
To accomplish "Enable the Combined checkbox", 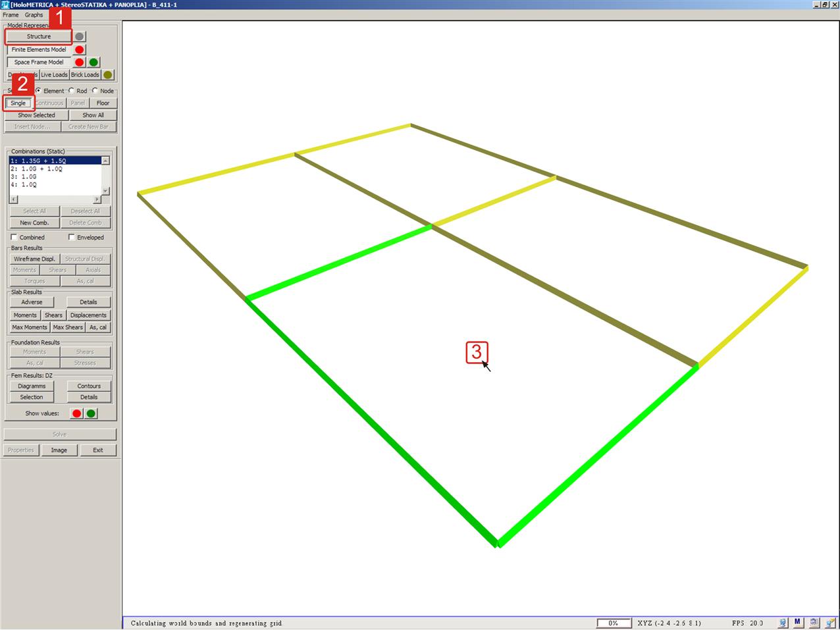I will click(14, 238).
